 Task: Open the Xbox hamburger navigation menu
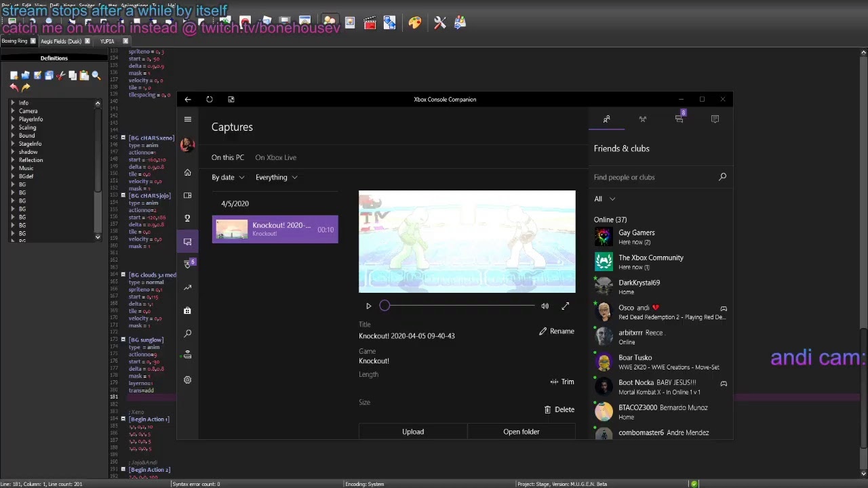pos(188,119)
